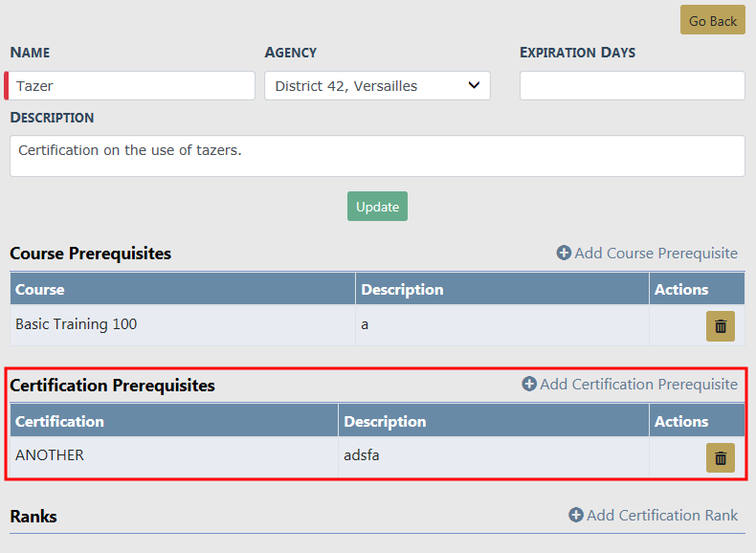Click the plus icon for Add Certification Prerequisite

click(529, 385)
